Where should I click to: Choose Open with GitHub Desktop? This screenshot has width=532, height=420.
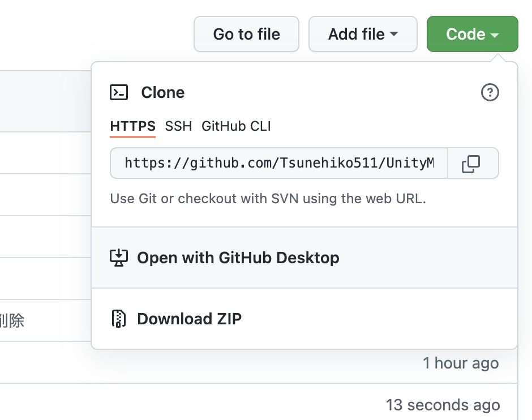point(304,258)
